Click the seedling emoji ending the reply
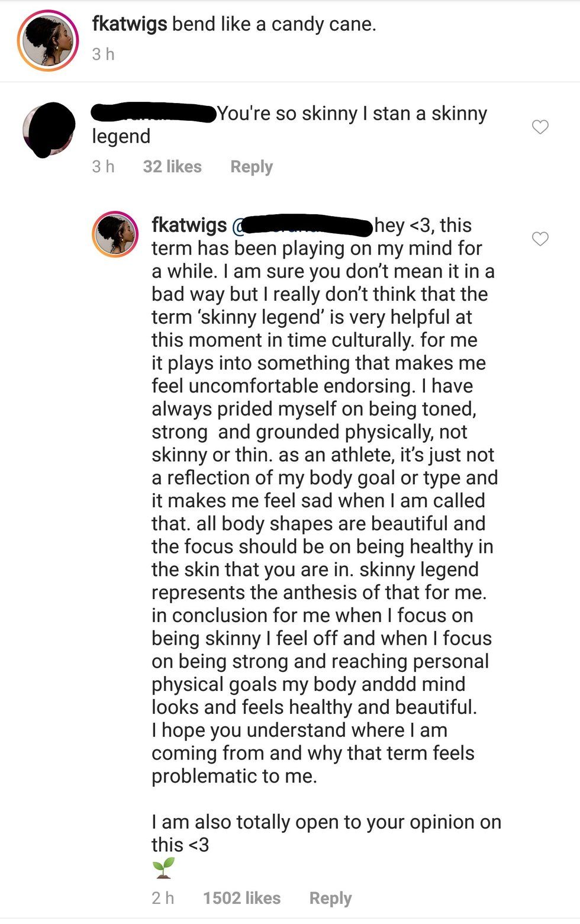Screen dimensions: 580x924 (x=164, y=868)
